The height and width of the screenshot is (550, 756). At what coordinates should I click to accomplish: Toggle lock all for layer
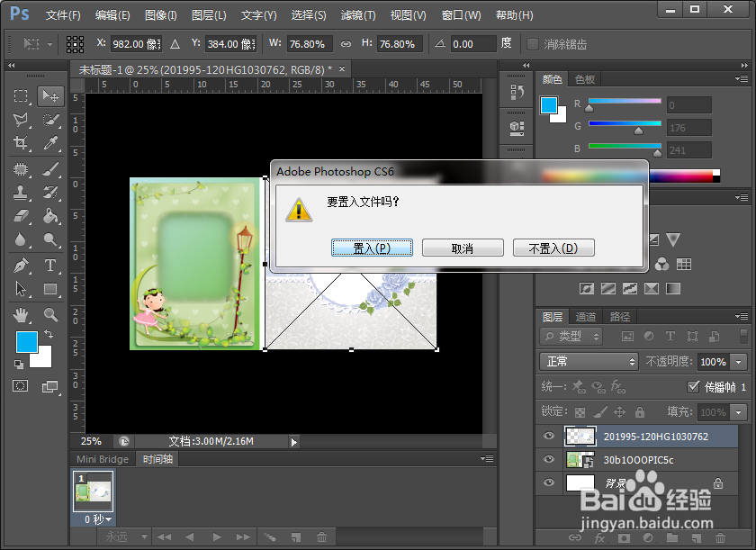[640, 412]
